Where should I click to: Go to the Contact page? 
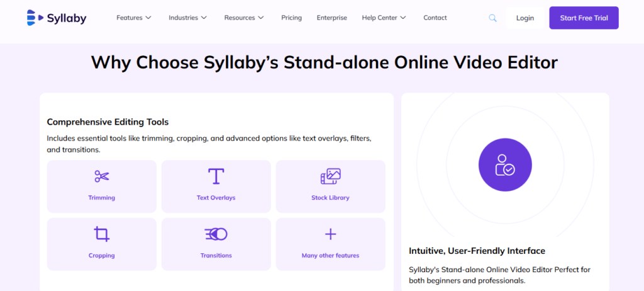[435, 18]
